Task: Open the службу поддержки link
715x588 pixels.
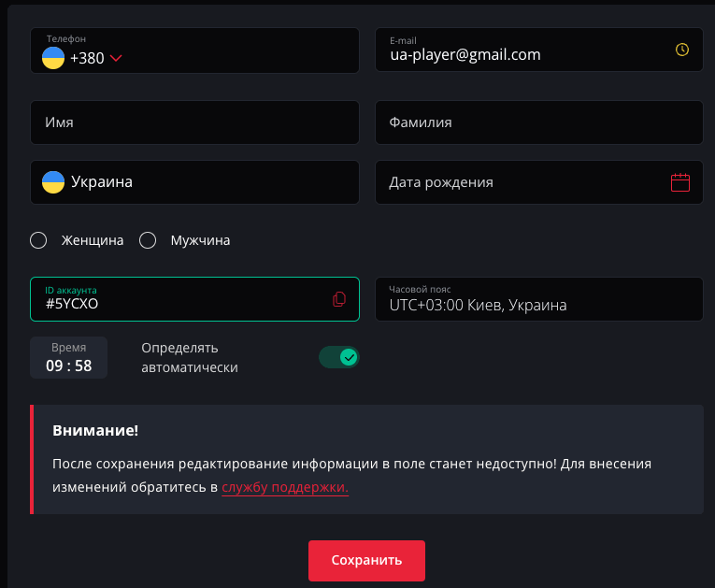Action: click(x=285, y=488)
